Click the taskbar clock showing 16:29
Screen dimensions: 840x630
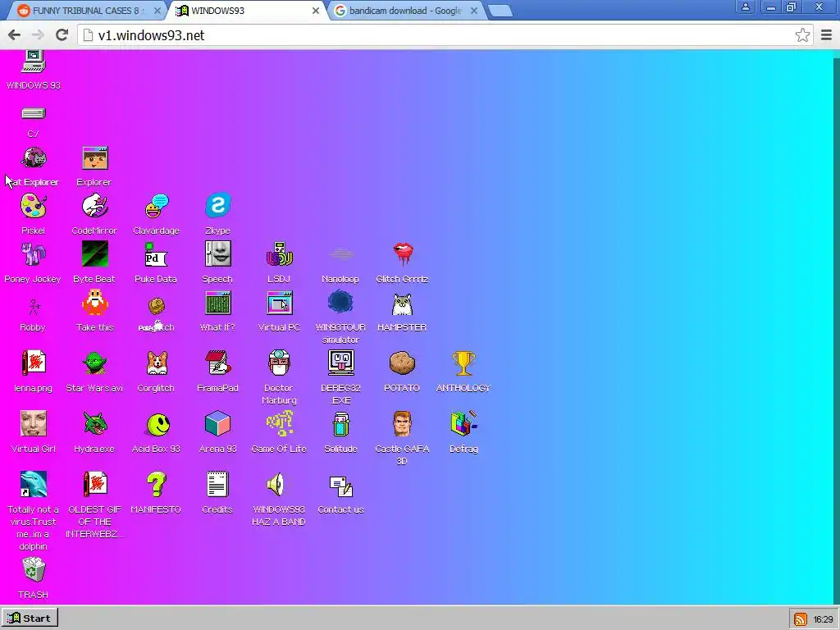click(x=824, y=619)
